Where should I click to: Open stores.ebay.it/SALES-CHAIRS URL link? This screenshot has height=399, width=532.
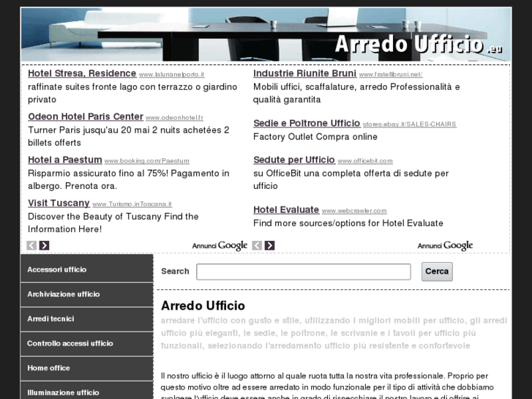pyautogui.click(x=410, y=124)
